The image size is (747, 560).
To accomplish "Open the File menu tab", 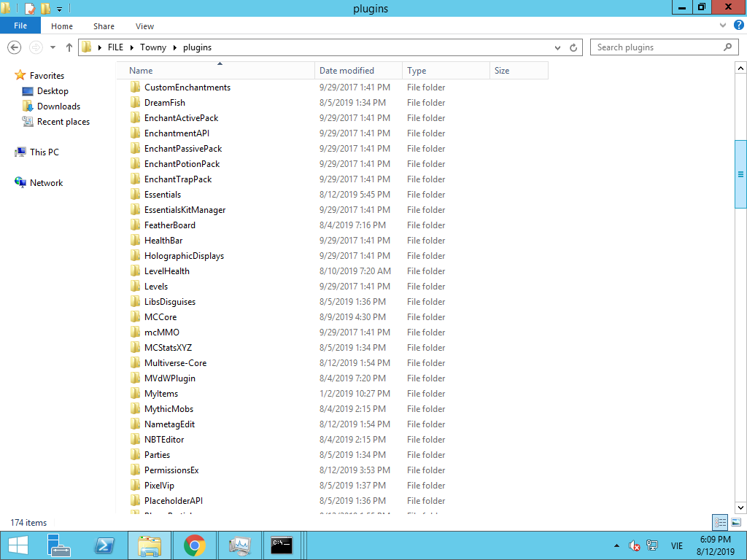I will tap(20, 26).
